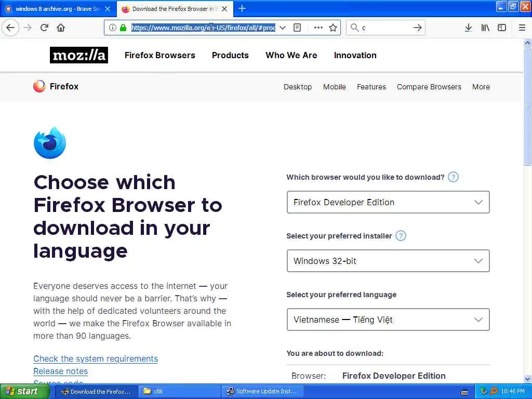Click the leftmost system tray icon

[484, 391]
